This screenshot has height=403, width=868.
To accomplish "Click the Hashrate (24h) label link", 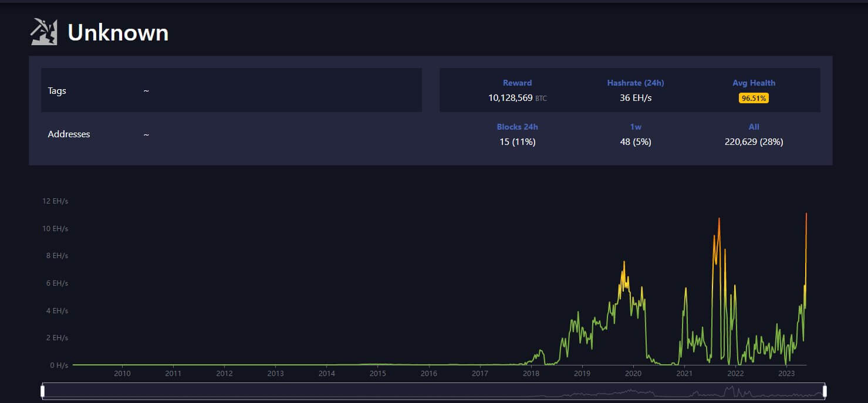I will 635,83.
